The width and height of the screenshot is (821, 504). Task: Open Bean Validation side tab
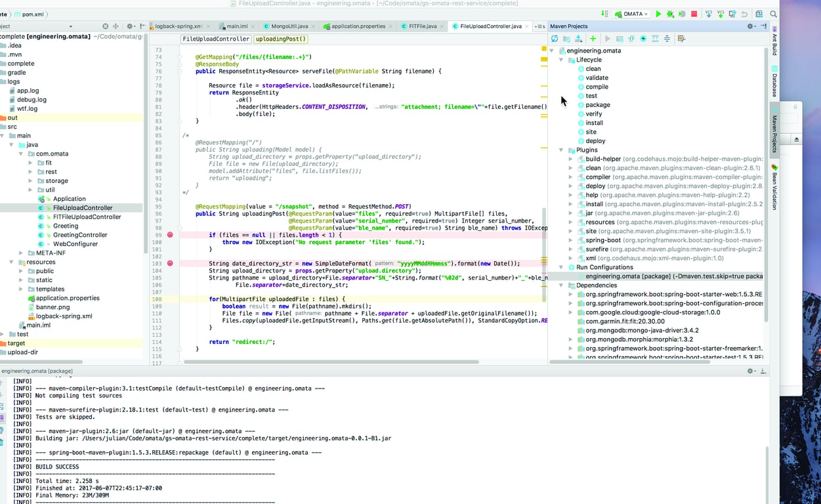click(774, 188)
